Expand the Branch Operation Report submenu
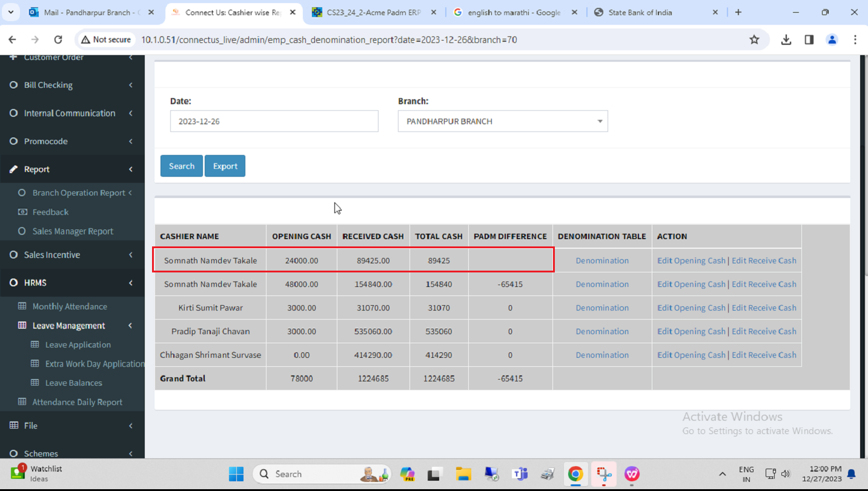This screenshot has width=868, height=491. click(75, 193)
